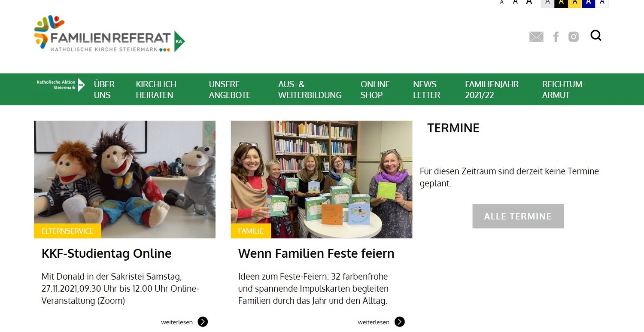Image resolution: width=644 pixels, height=332 pixels.
Task: Open the Kirchlich Heiraten menu
Action: tap(156, 89)
